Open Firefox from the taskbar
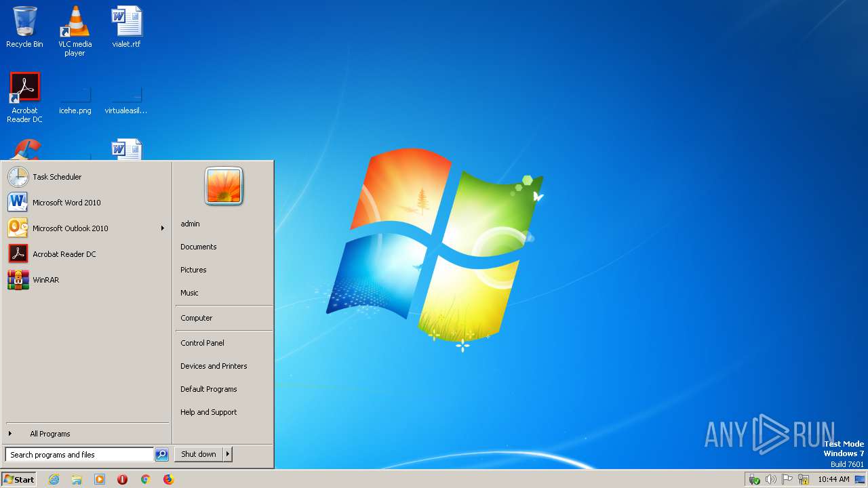868x488 pixels. [168, 479]
